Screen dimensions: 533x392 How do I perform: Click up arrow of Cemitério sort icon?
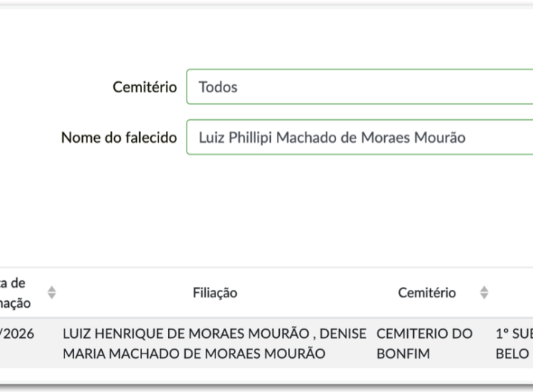(483, 288)
